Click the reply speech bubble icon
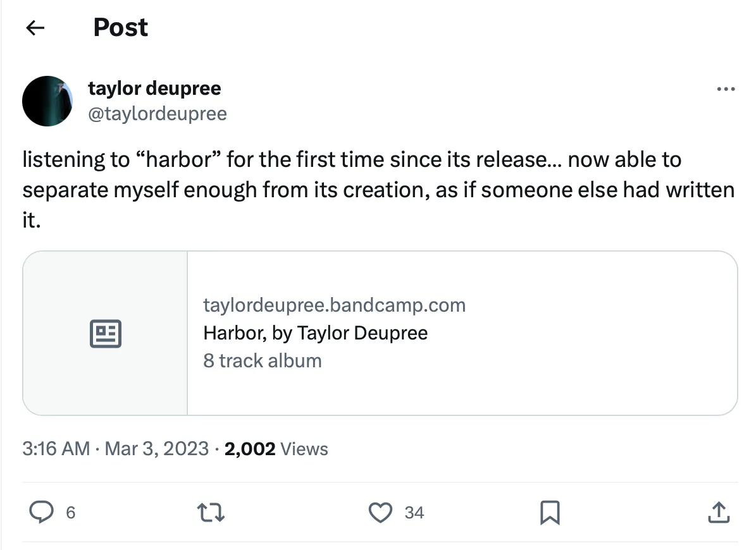The width and height of the screenshot is (756, 550). pos(42,512)
